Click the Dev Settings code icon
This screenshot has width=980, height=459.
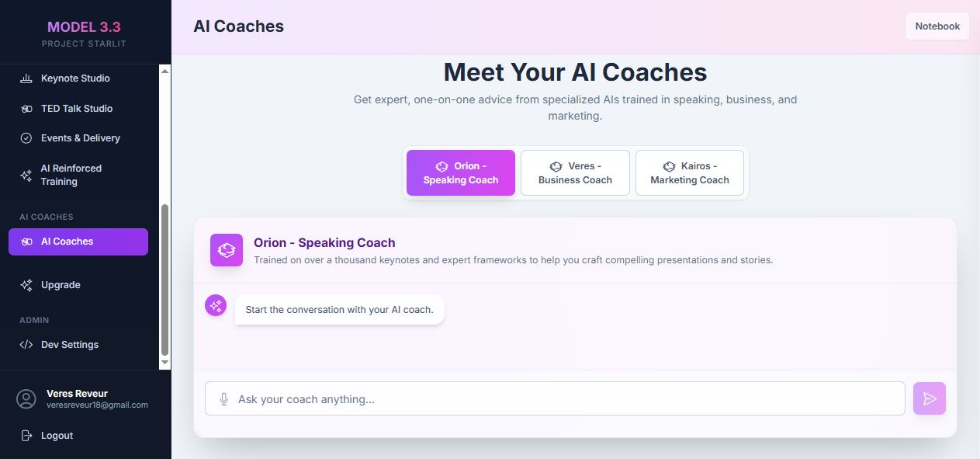(26, 345)
